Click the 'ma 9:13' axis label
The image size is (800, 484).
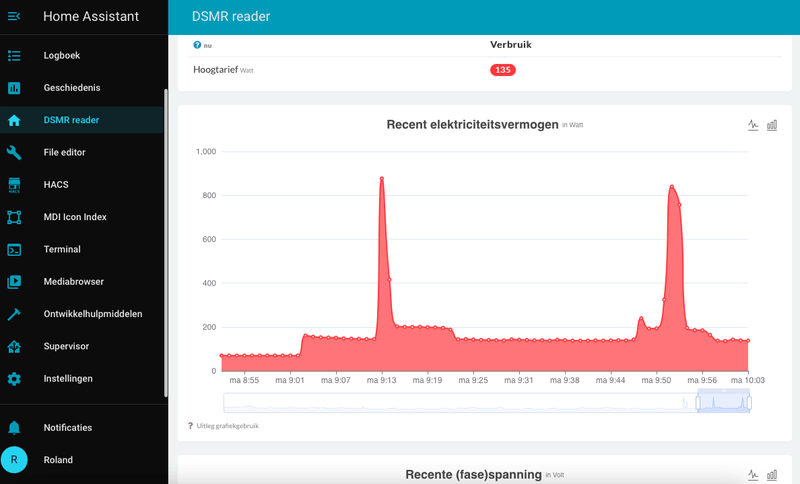click(x=382, y=380)
